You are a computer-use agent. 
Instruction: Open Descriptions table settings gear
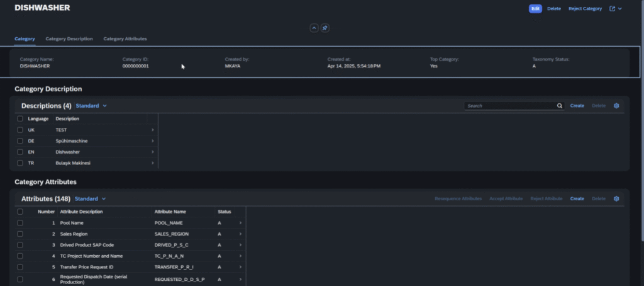[616, 106]
